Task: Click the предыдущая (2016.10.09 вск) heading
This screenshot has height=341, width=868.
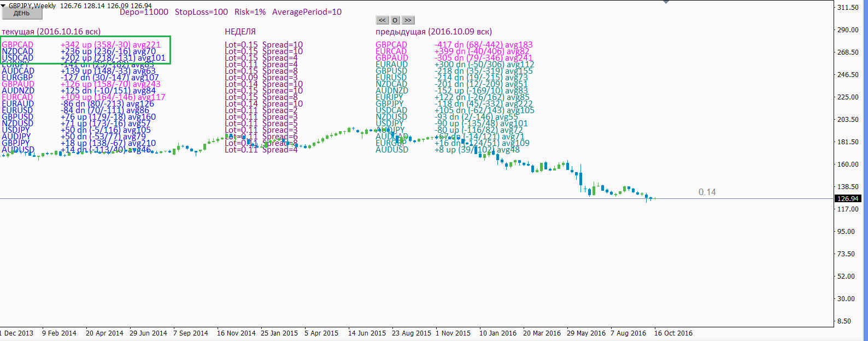Action: tap(433, 32)
